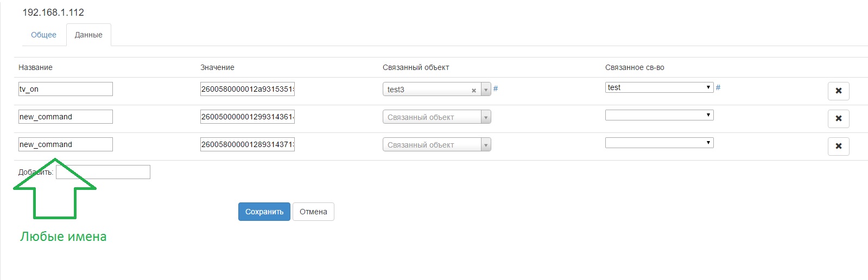Viewport: 868px width, 280px height.
Task: Focus the Добавить input field
Action: pos(103,172)
